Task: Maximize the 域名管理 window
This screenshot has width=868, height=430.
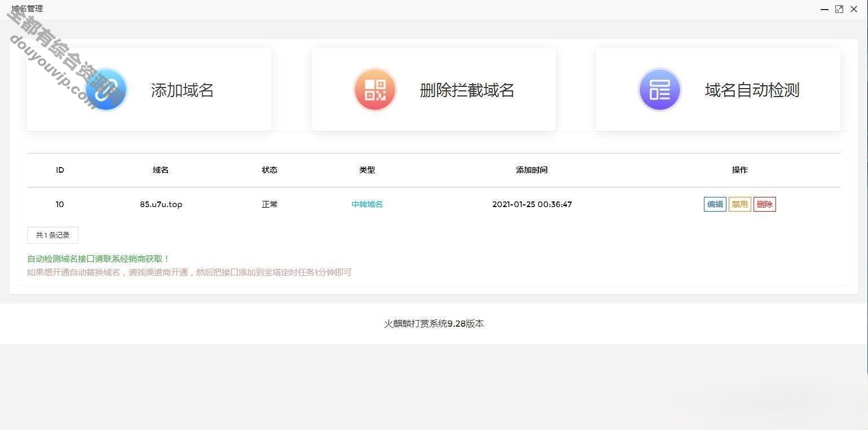Action: (x=839, y=9)
